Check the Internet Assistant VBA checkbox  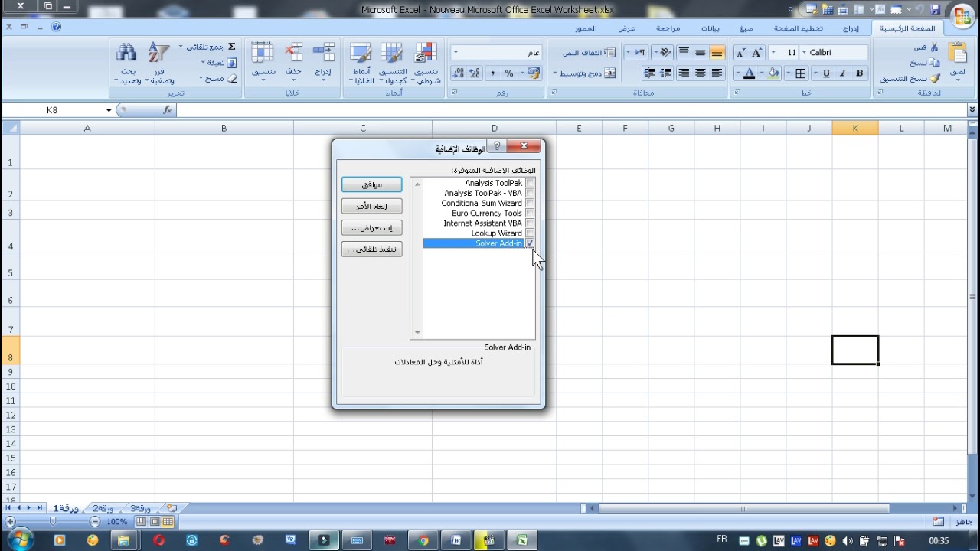530,223
